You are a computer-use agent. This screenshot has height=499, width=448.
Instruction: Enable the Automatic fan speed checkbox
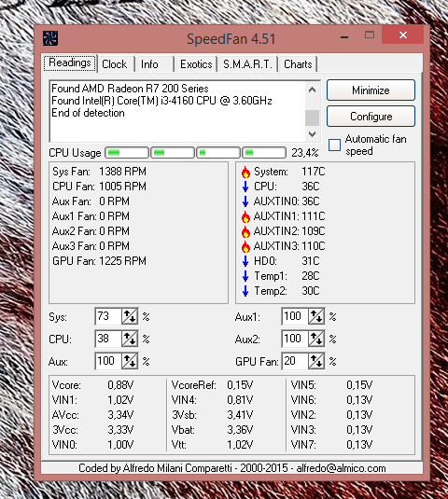[x=334, y=146]
